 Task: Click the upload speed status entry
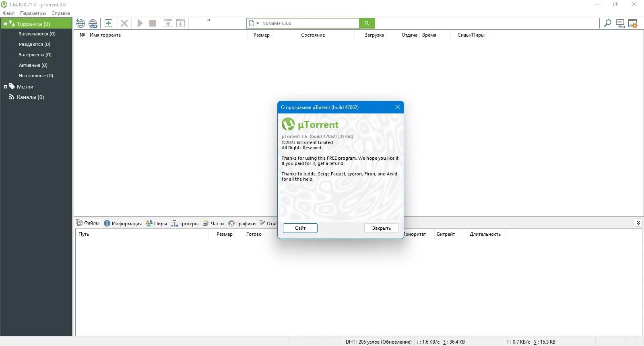click(531, 342)
